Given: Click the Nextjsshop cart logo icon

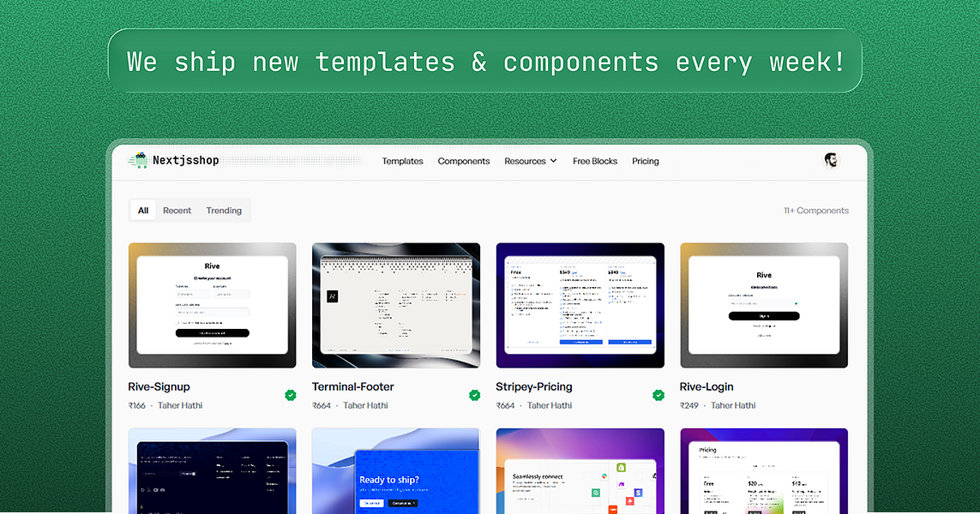Looking at the screenshot, I should click(x=137, y=160).
